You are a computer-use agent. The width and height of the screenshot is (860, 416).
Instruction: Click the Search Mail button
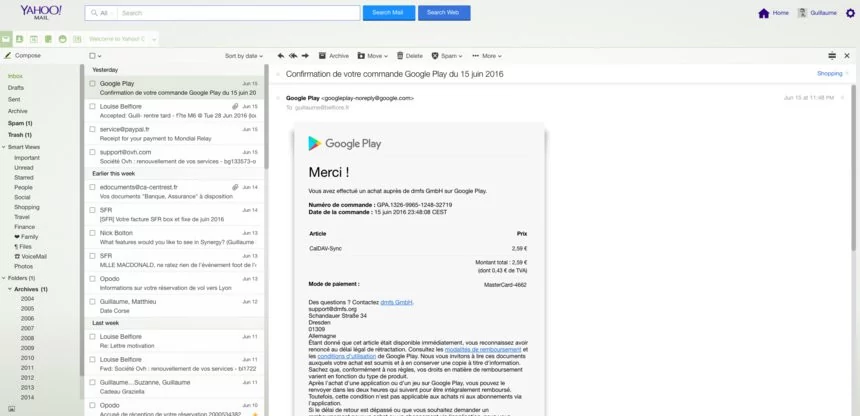388,13
